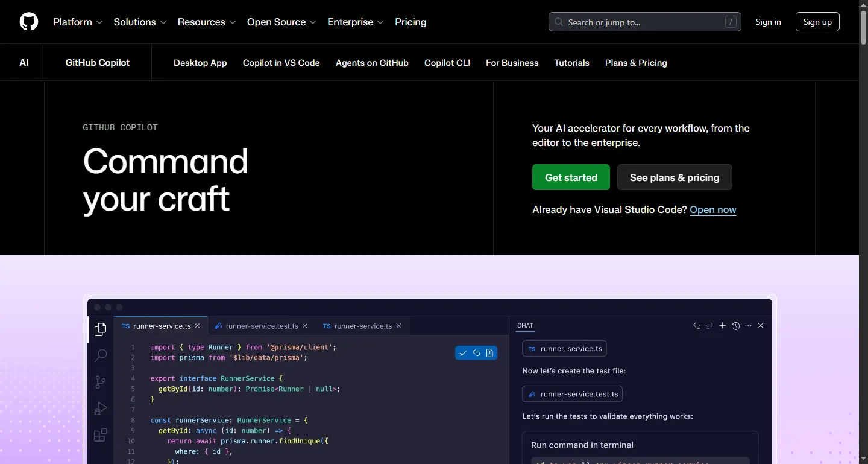Open runner-service.test.ts file chip in chat

pos(573,394)
